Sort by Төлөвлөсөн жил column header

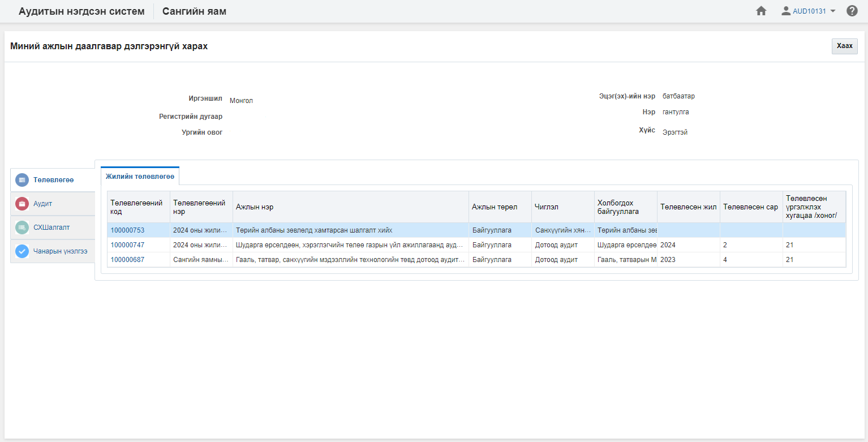[689, 207]
